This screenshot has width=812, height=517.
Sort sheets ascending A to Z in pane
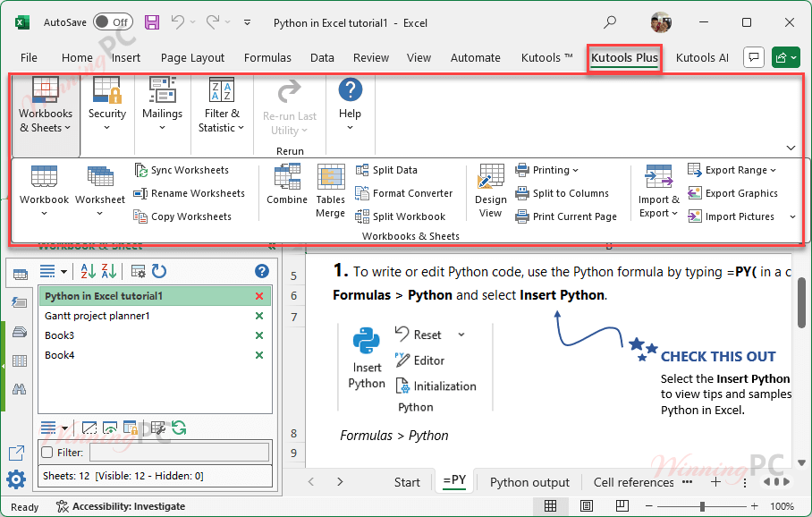click(88, 271)
